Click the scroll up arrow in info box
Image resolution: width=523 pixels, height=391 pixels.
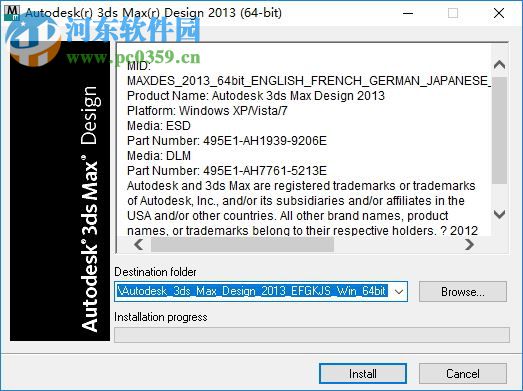499,65
